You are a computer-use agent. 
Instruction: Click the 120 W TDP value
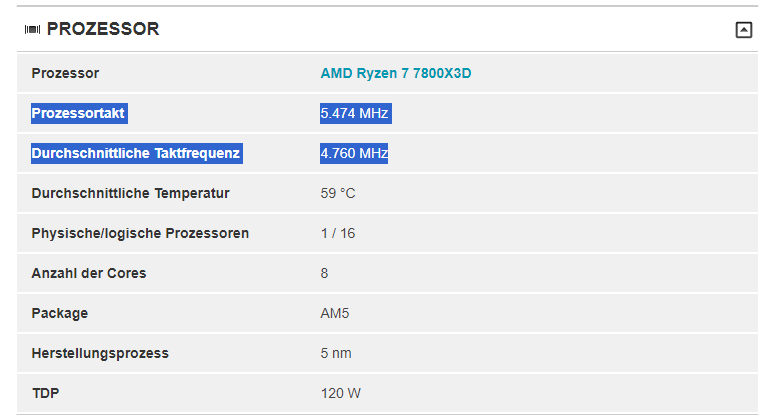point(341,394)
